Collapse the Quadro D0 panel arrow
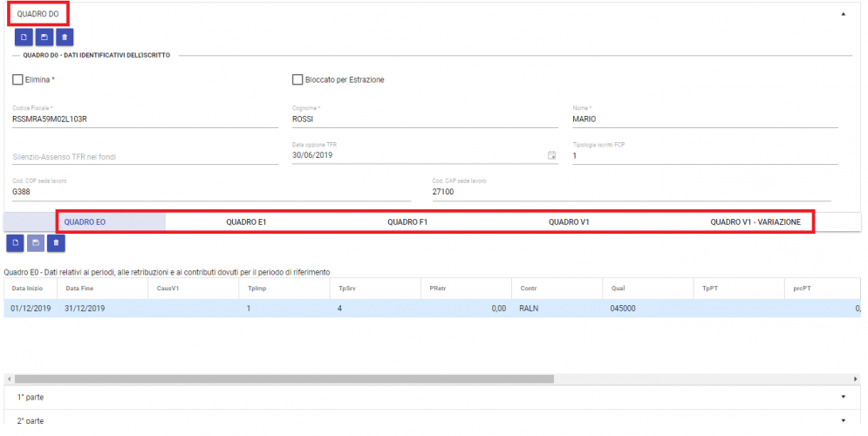 click(x=843, y=15)
